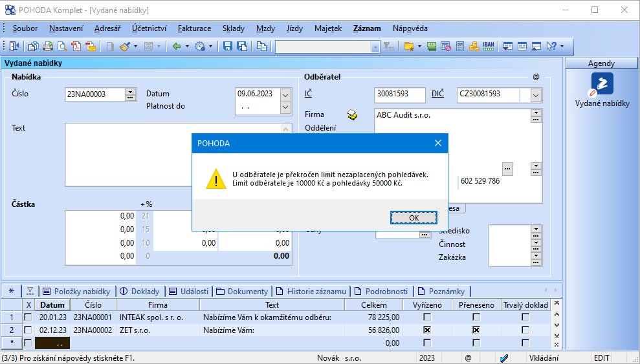Screen dimensions: 640x364
Task: Click the panel-up window toolbar icon
Action: point(536,47)
